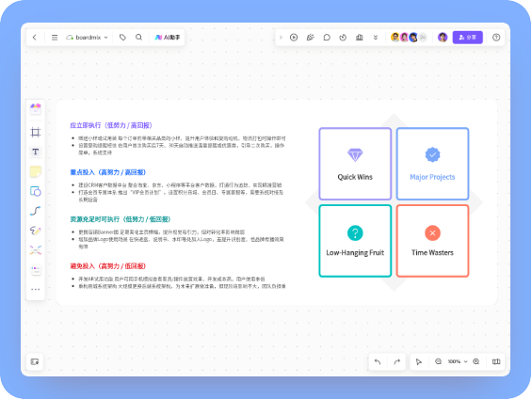Select the Shapes tool
The height and width of the screenshot is (399, 532).
coord(35,192)
